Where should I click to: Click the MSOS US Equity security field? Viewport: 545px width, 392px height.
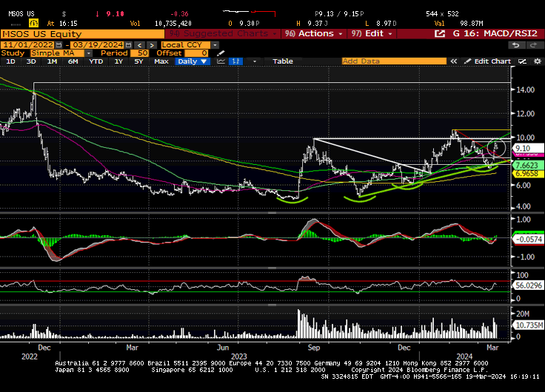(x=82, y=34)
